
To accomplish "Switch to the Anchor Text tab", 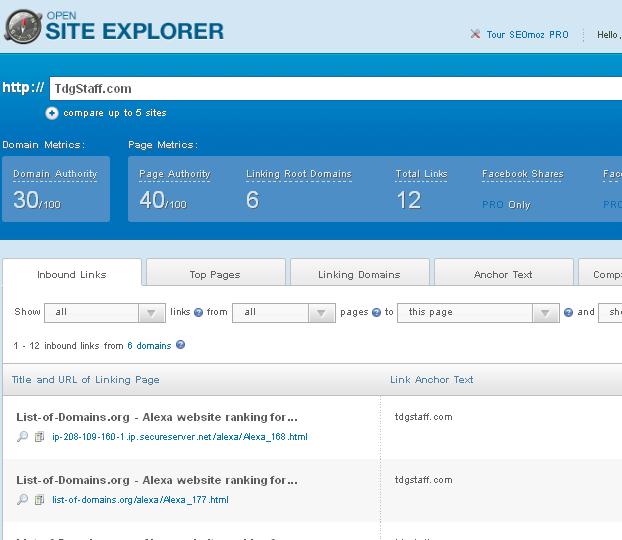I will (503, 272).
